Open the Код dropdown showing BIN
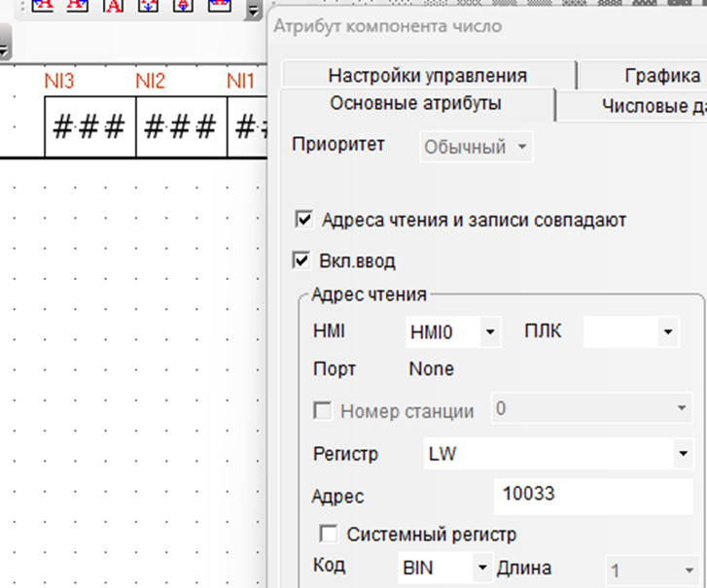707x588 pixels. pos(446,568)
